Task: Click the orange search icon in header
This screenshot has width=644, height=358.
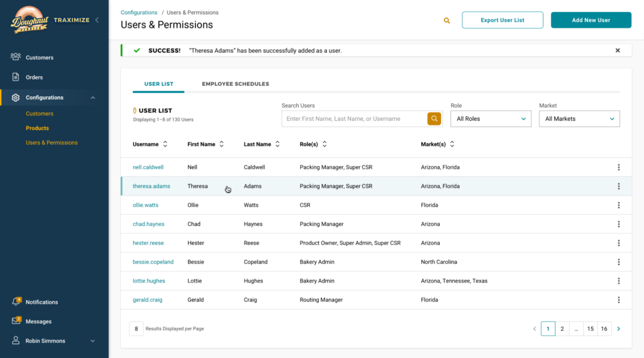Action: (447, 20)
